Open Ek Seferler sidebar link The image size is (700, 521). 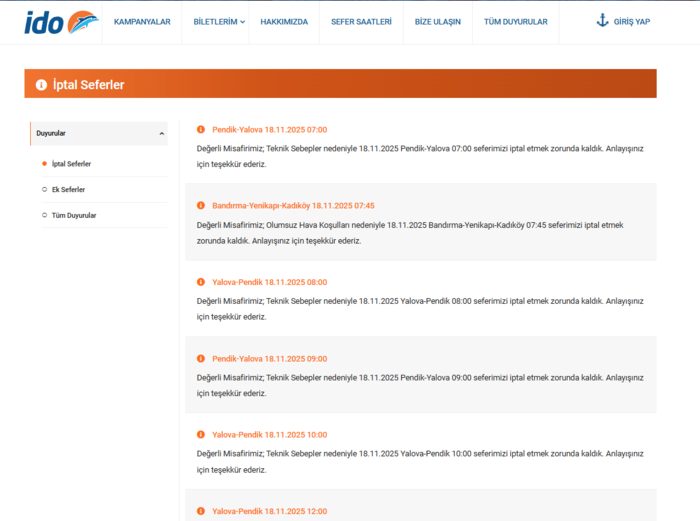pyautogui.click(x=68, y=189)
